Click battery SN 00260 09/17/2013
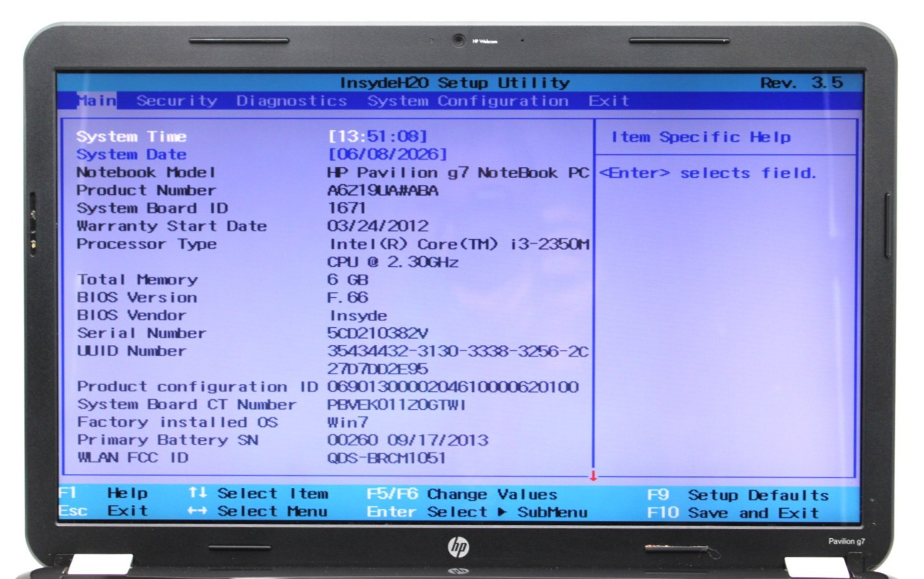This screenshot has height=579, width=924. (408, 440)
